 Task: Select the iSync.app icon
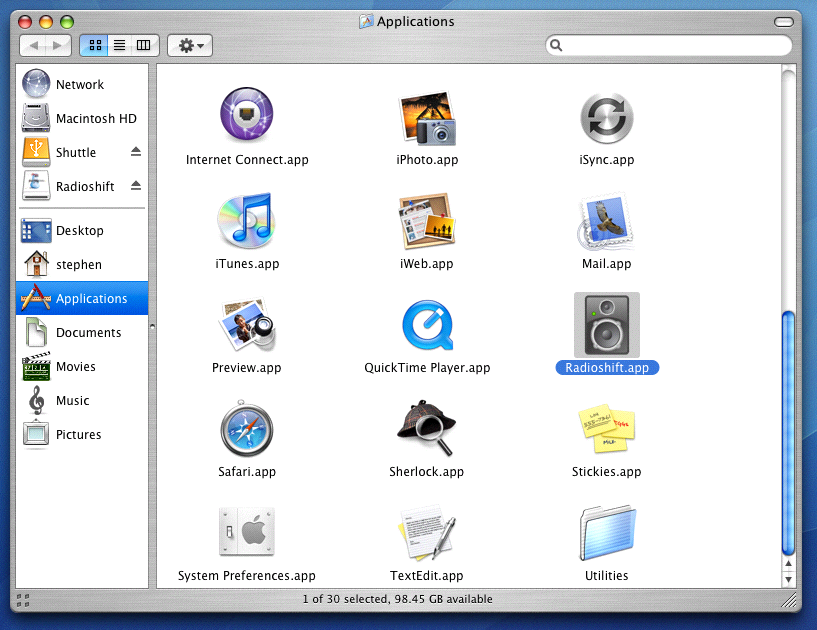point(606,118)
